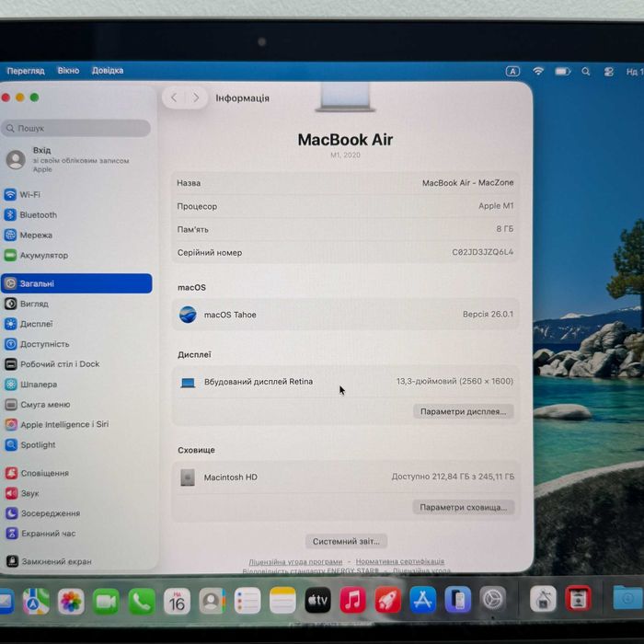Open Bluetooth settings in sidebar
Viewport: 644px width, 644px height.
(x=76, y=214)
